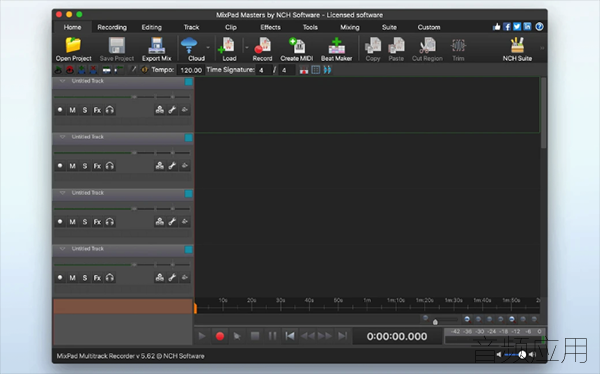Click the Load audio file icon
This screenshot has width=600, height=374.
coord(227,45)
